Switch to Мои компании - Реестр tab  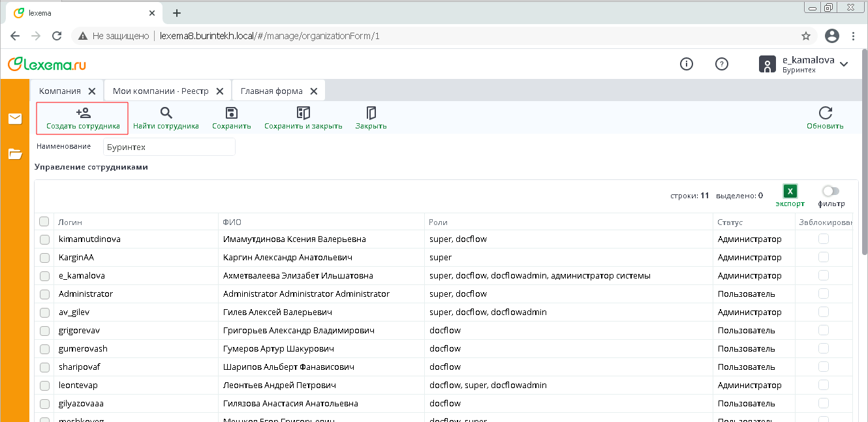click(161, 91)
